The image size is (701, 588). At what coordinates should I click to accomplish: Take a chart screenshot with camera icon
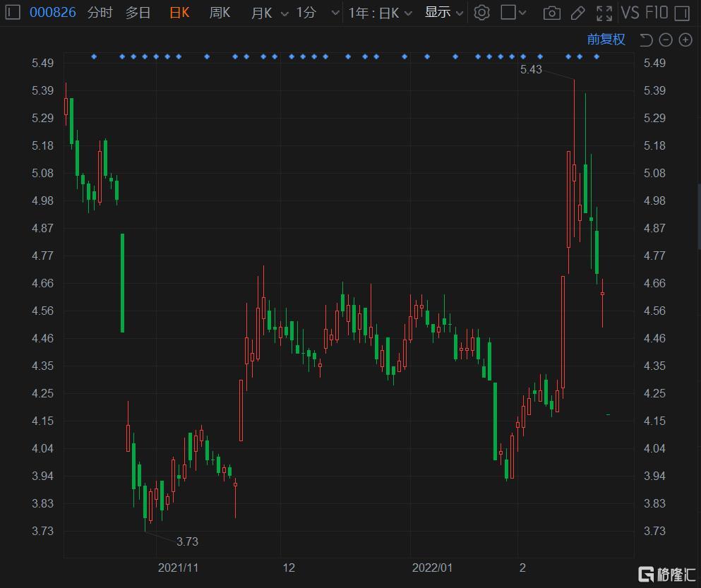(552, 13)
